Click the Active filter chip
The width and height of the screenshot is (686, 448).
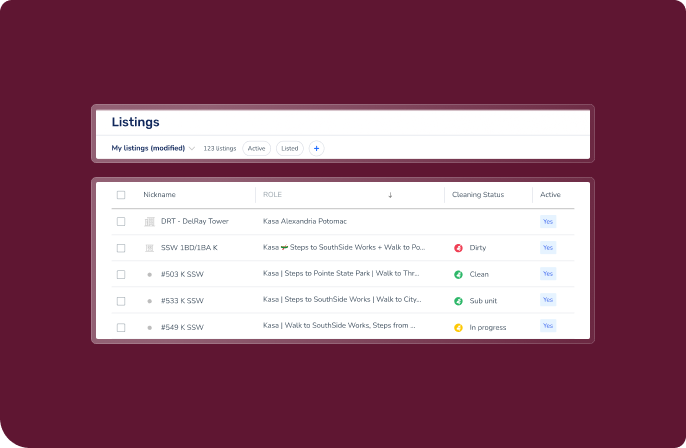tap(257, 148)
